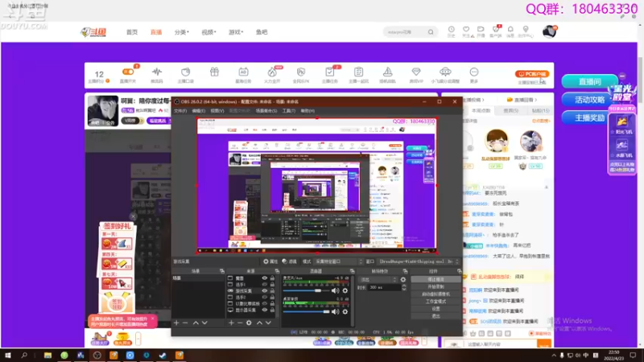The height and width of the screenshot is (362, 644).
Task: Open the Windows Start menu
Action: (x=8, y=355)
